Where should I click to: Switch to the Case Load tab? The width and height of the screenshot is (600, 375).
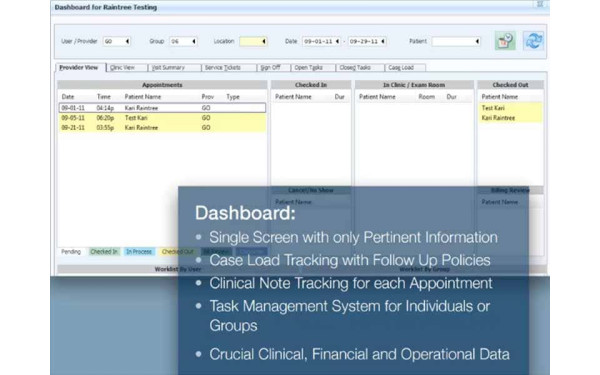coord(405,68)
